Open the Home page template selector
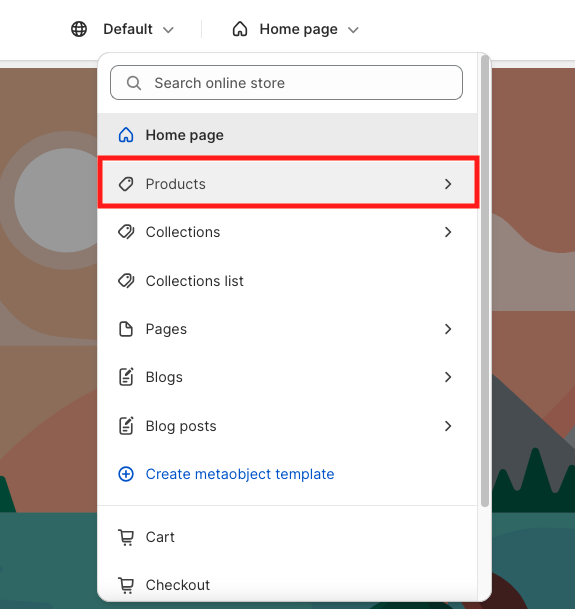Viewport: 575px width, 609px height. click(x=295, y=29)
